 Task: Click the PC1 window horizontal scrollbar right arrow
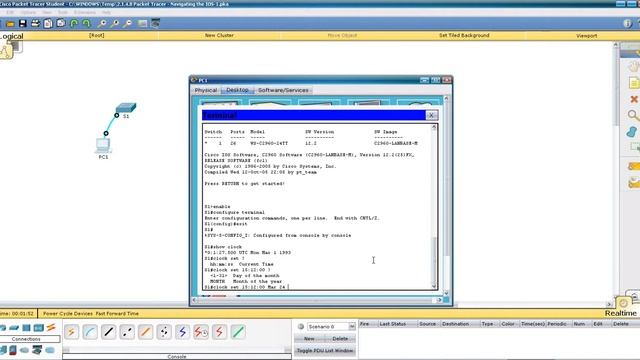point(440,300)
